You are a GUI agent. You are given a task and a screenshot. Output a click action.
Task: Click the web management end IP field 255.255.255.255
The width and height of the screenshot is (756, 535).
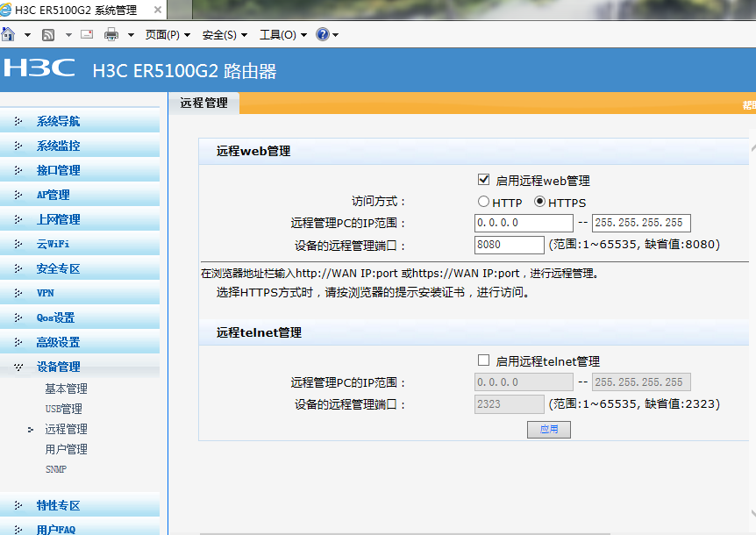[x=641, y=223]
